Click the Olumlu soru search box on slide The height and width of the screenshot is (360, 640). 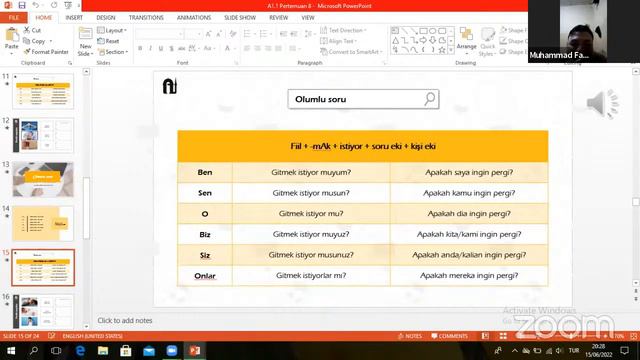pos(363,99)
